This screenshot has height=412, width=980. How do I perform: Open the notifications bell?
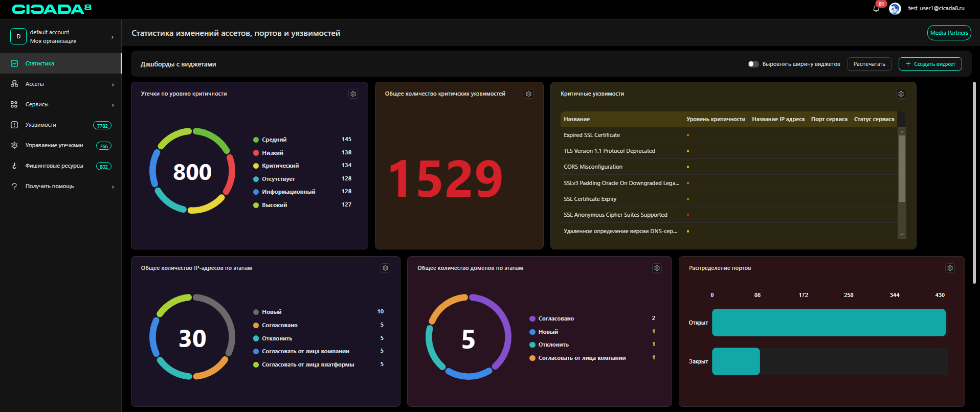pos(876,9)
